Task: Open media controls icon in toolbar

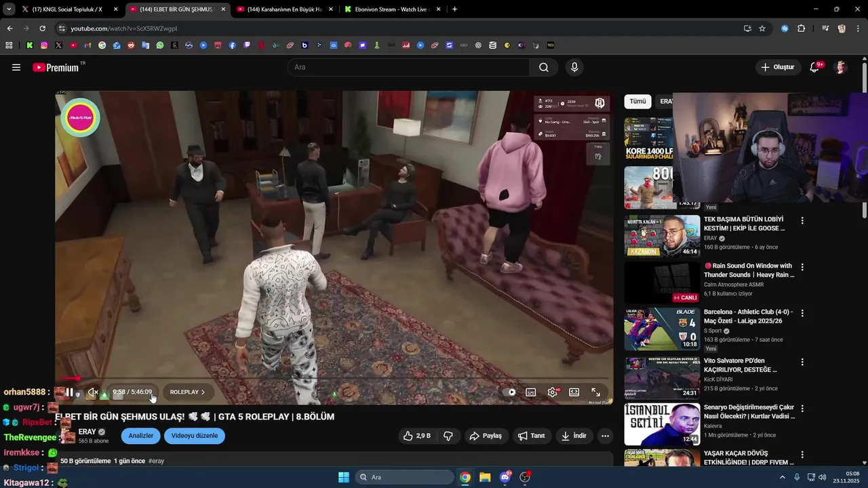Action: point(825,28)
